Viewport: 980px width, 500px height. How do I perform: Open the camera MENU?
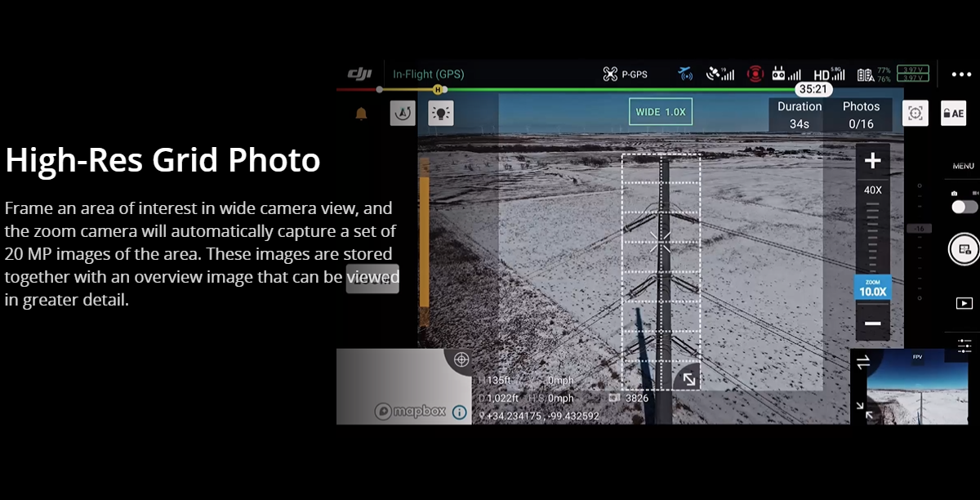964,166
